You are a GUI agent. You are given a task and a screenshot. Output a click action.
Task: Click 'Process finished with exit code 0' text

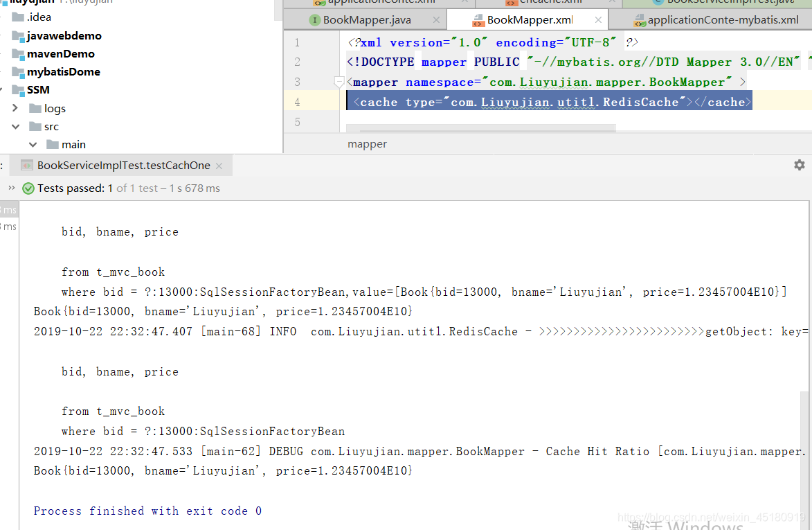click(147, 511)
